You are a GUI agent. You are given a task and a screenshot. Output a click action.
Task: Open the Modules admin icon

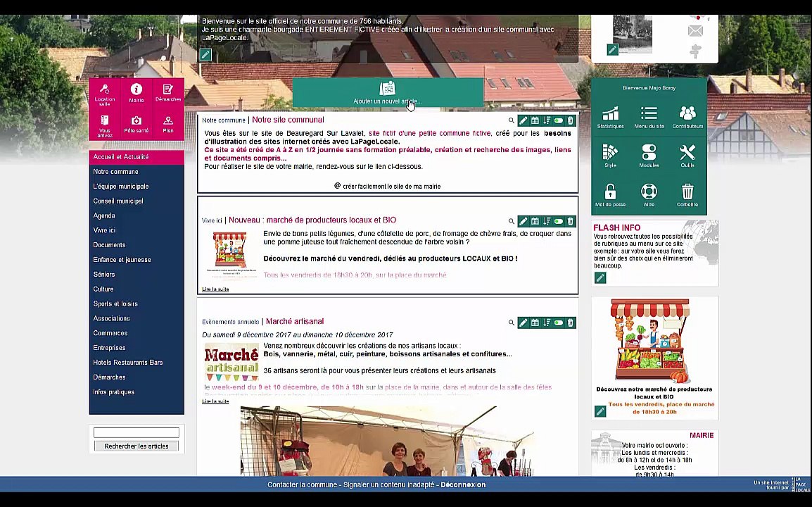pyautogui.click(x=649, y=156)
